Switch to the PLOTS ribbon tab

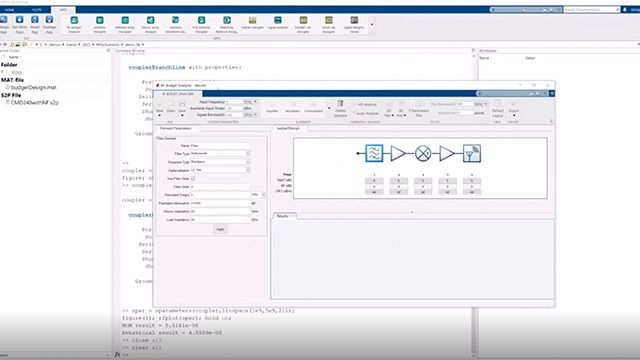(37, 9)
